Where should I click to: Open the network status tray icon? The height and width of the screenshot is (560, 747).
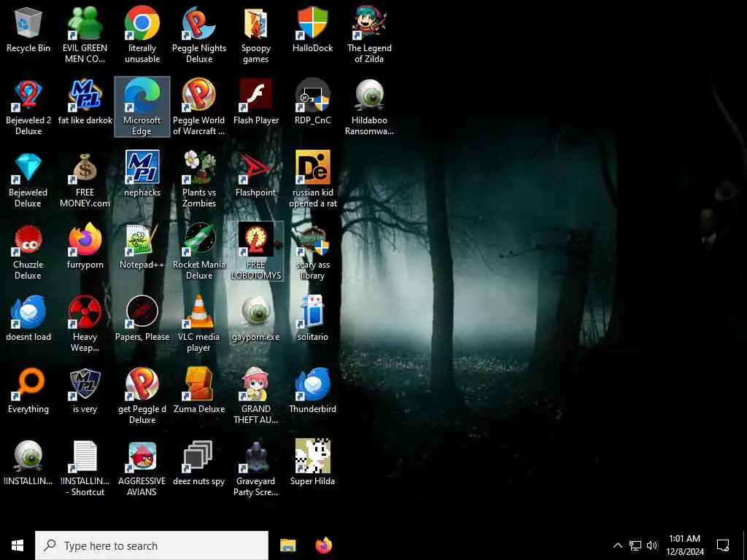(x=635, y=545)
